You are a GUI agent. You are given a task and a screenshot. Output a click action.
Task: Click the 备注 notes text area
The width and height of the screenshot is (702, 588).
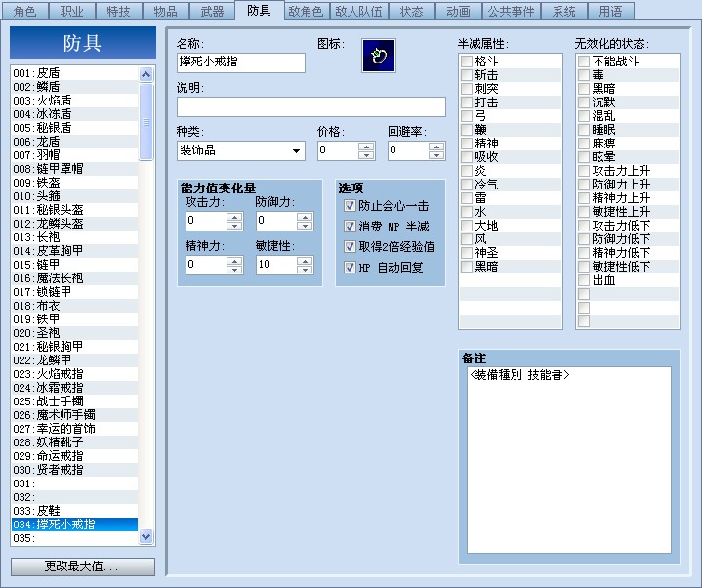pyautogui.click(x=569, y=460)
